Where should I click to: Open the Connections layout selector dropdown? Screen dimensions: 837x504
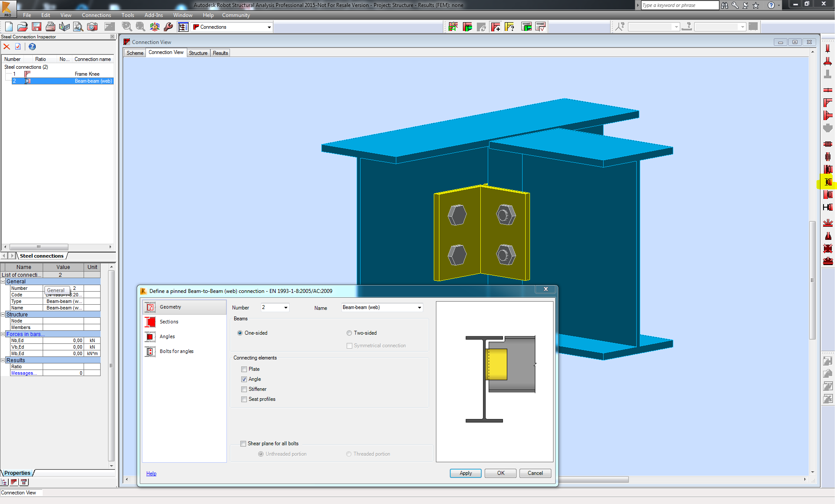(x=269, y=27)
